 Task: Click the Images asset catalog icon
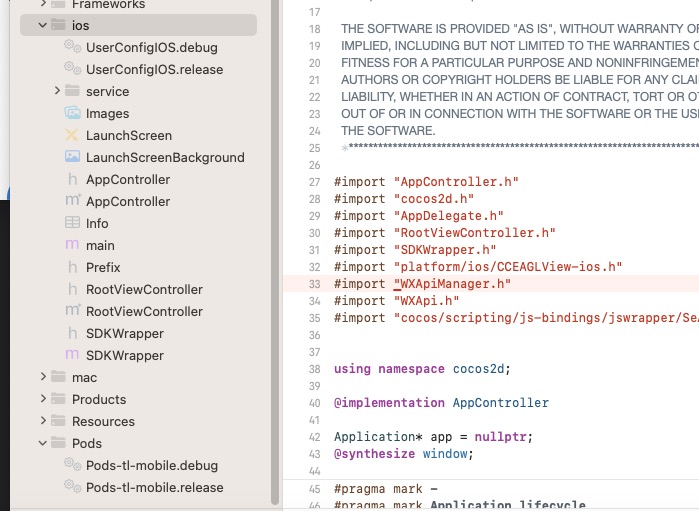click(x=72, y=113)
